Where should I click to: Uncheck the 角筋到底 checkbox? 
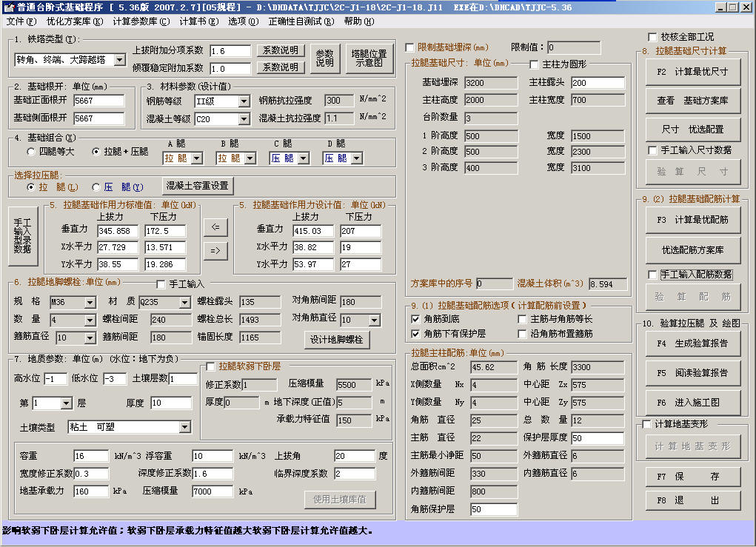[x=415, y=319]
